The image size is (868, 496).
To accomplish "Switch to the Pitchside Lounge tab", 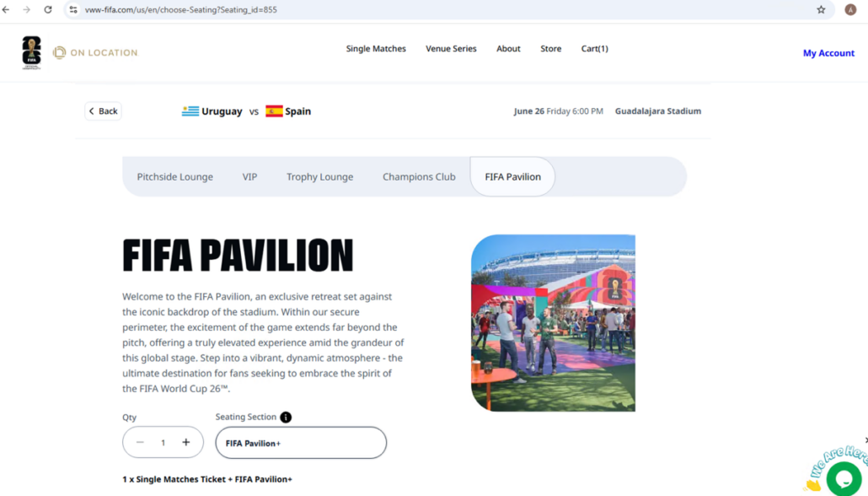I will [x=175, y=177].
